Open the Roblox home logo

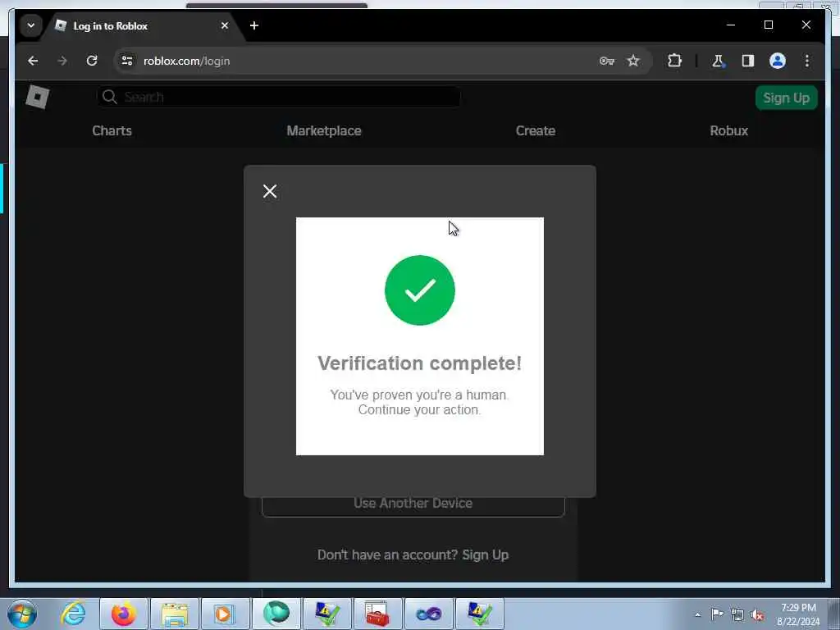coord(38,97)
